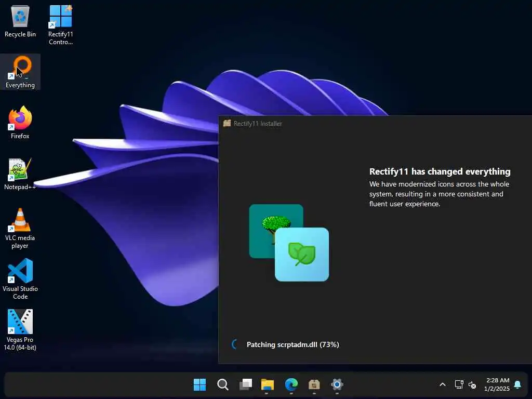The width and height of the screenshot is (532, 399).
Task: Click the muted volume tray icon
Action: tap(472, 385)
